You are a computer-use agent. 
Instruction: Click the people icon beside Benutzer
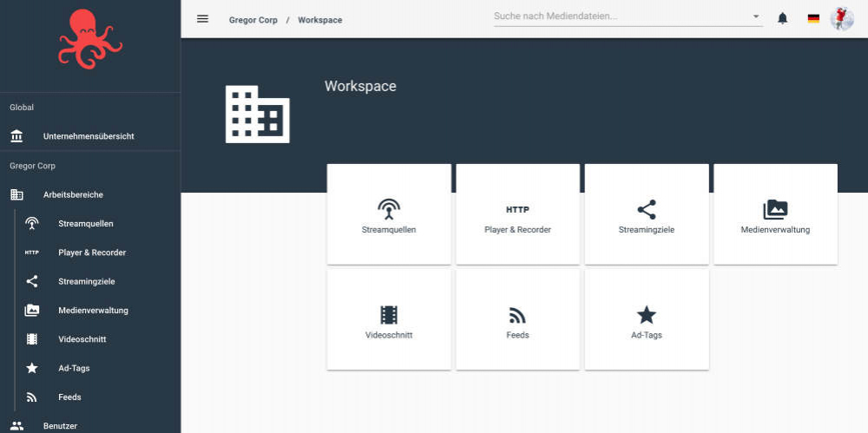pos(16,426)
